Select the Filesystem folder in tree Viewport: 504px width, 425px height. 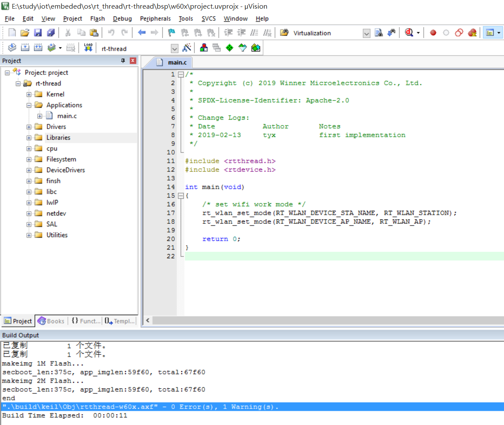coord(61,159)
